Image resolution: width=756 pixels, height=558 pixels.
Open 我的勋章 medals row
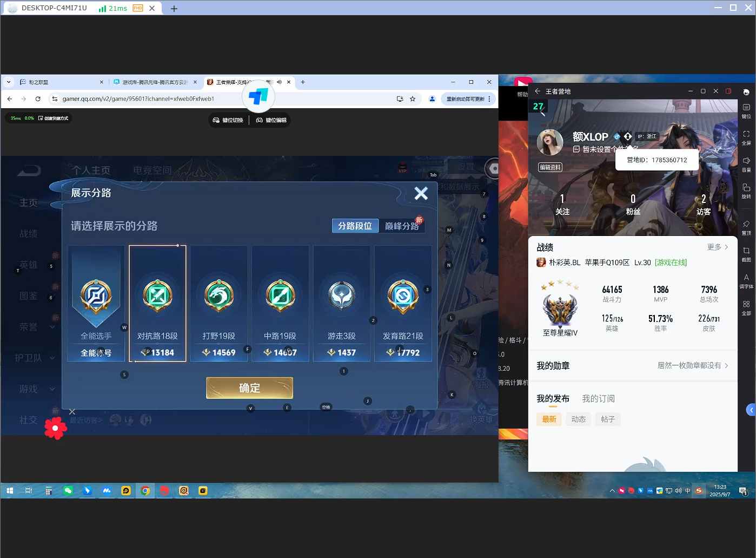(x=633, y=365)
